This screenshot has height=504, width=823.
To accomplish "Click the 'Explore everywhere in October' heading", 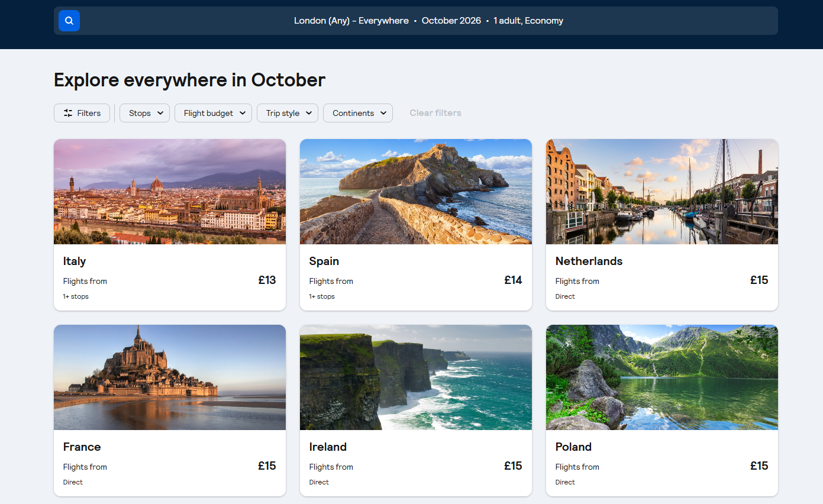I will click(x=189, y=80).
